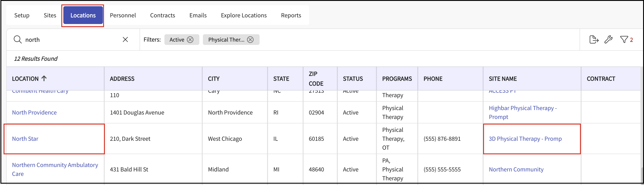Sort by the Contract column header
Viewport: 644px width, 185px height.
click(601, 78)
